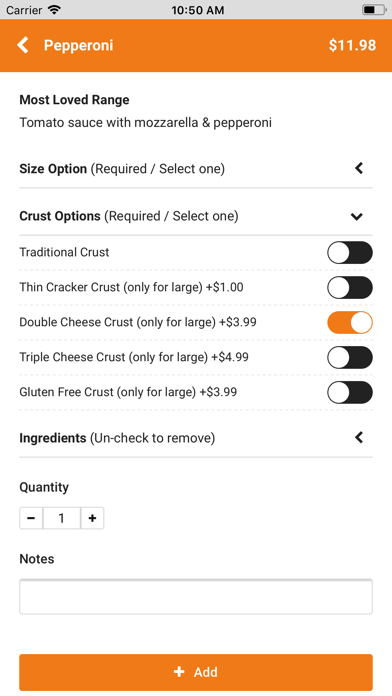This screenshot has height=696, width=392.
Task: Tap the plus icon to increase quantity
Action: (x=92, y=518)
